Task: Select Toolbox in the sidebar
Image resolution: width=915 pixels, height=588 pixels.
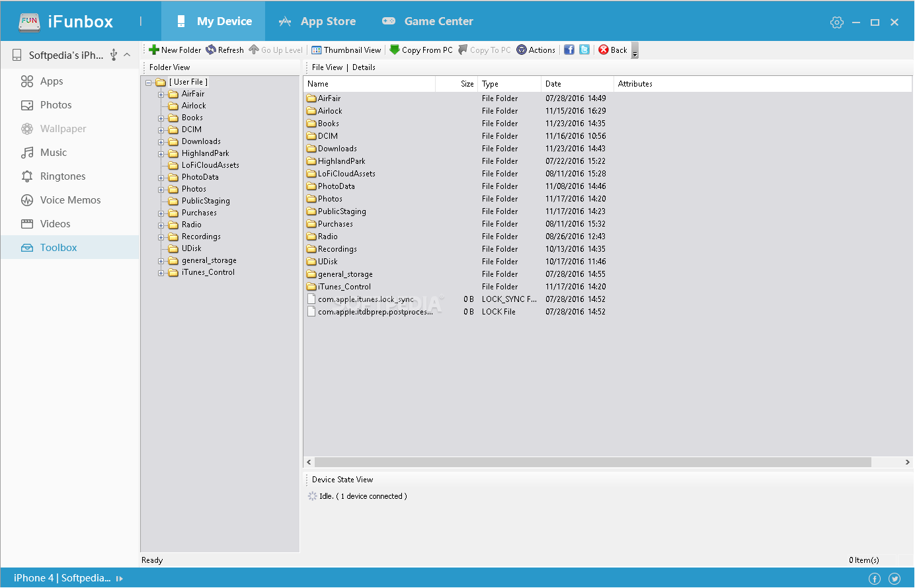Action: [69, 248]
